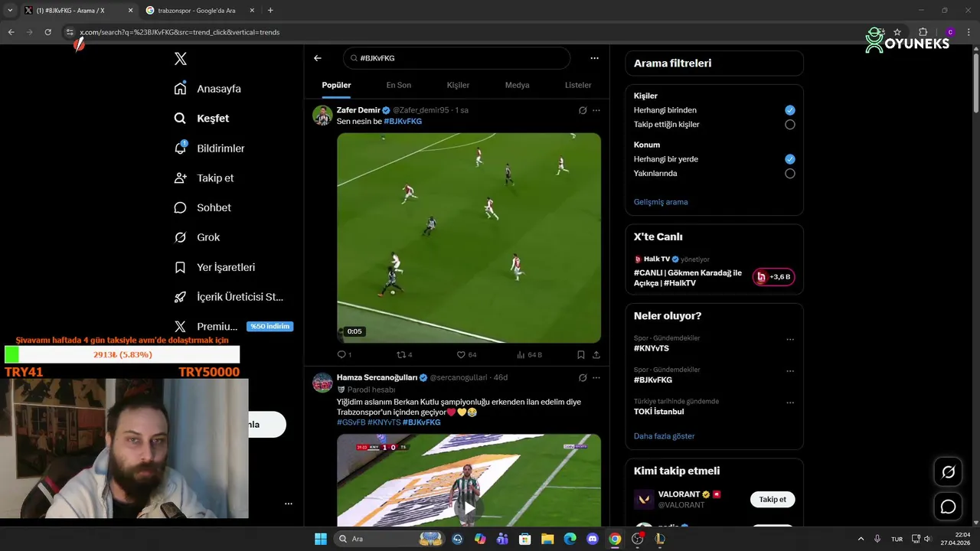980x551 pixels.
Task: Switch to Listeler tab
Action: coord(578,85)
